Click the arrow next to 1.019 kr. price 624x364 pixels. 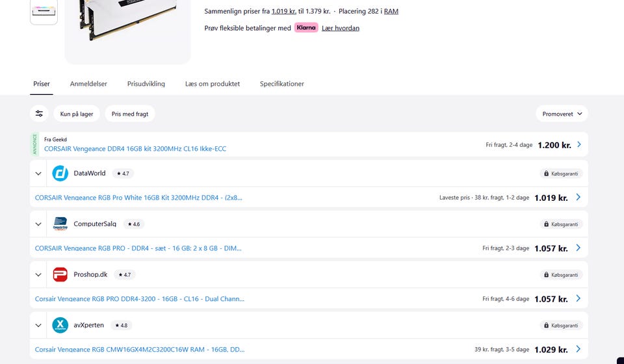coord(578,198)
